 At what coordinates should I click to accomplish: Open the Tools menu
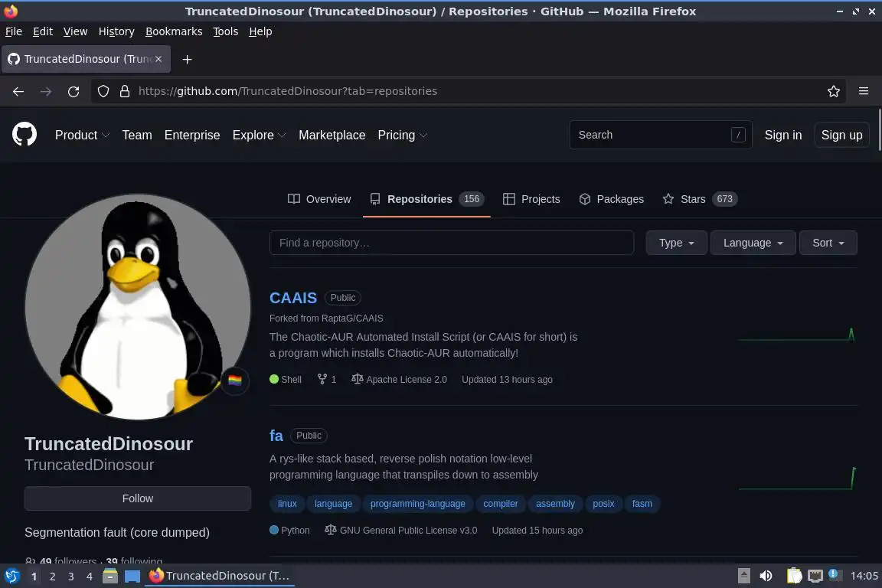coord(226,31)
